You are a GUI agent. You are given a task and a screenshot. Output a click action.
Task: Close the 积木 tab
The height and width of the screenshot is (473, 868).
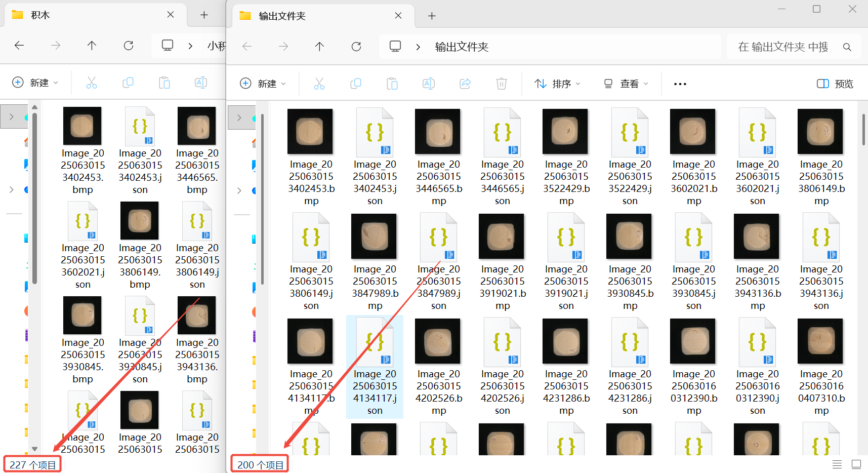coord(171,15)
